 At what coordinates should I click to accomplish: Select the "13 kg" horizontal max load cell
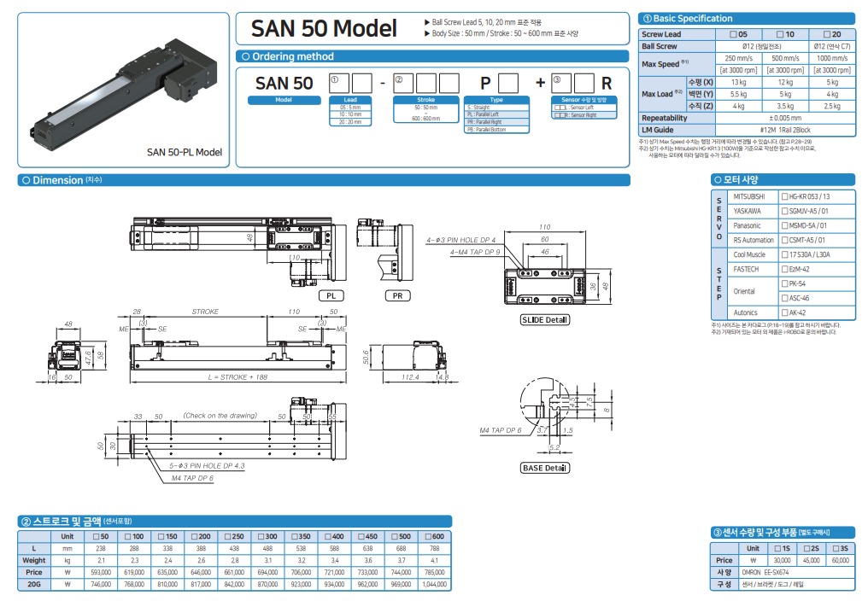pos(738,82)
